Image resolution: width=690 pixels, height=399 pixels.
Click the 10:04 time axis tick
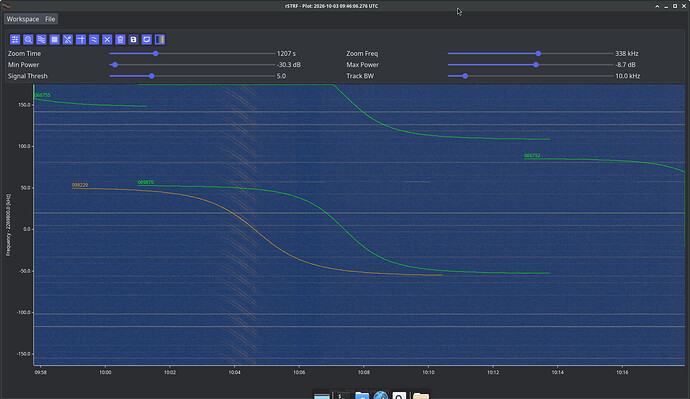tap(235, 372)
